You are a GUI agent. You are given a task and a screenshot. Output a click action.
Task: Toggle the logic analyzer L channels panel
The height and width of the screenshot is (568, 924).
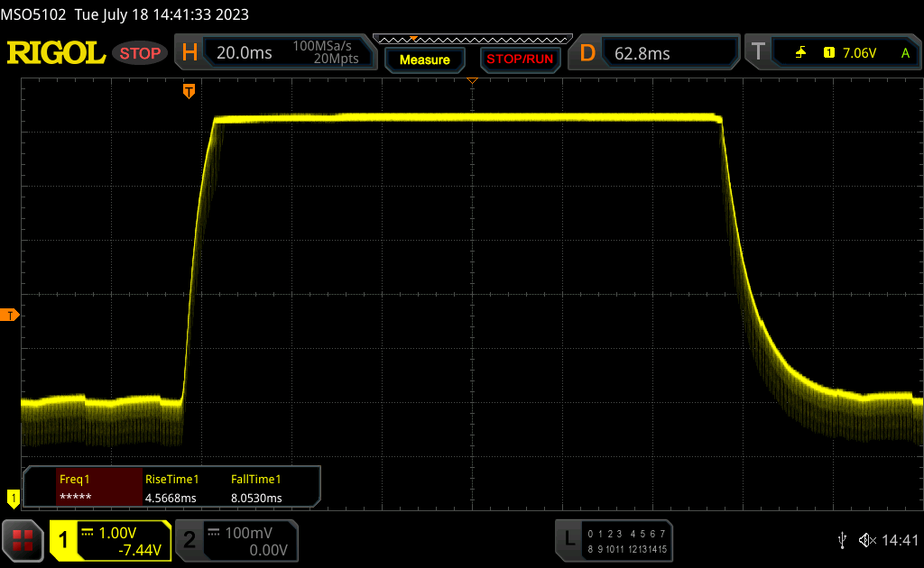tap(568, 540)
